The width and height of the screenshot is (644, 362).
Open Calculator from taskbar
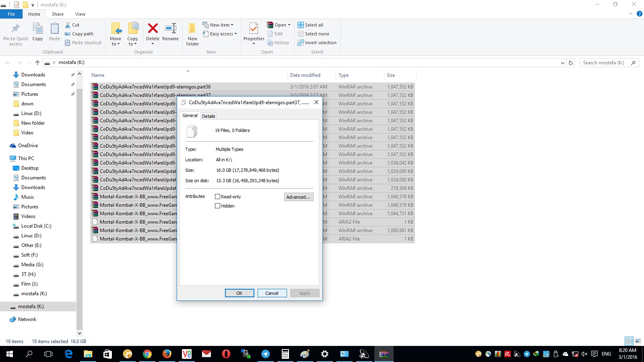pyautogui.click(x=285, y=354)
